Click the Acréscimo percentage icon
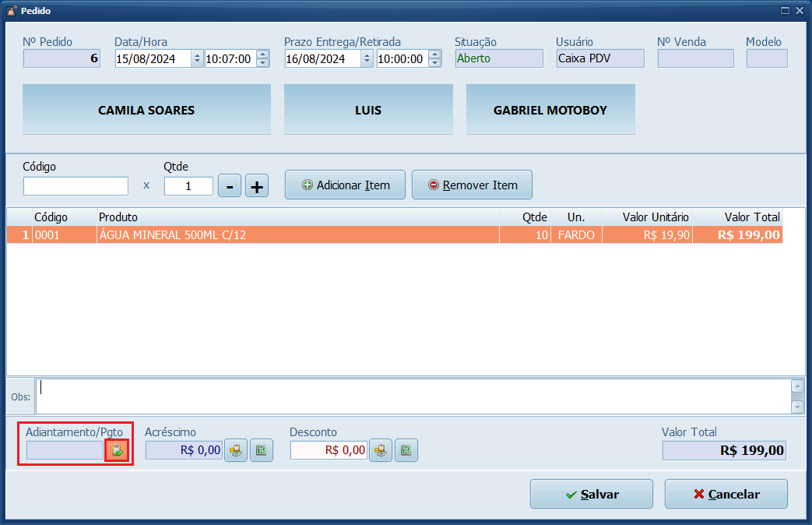The height and width of the screenshot is (525, 812). click(x=262, y=450)
